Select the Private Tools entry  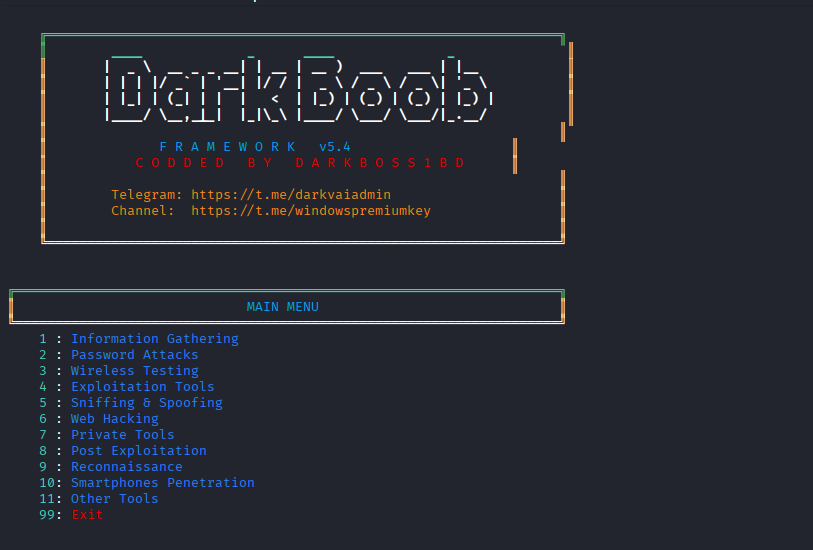point(122,435)
